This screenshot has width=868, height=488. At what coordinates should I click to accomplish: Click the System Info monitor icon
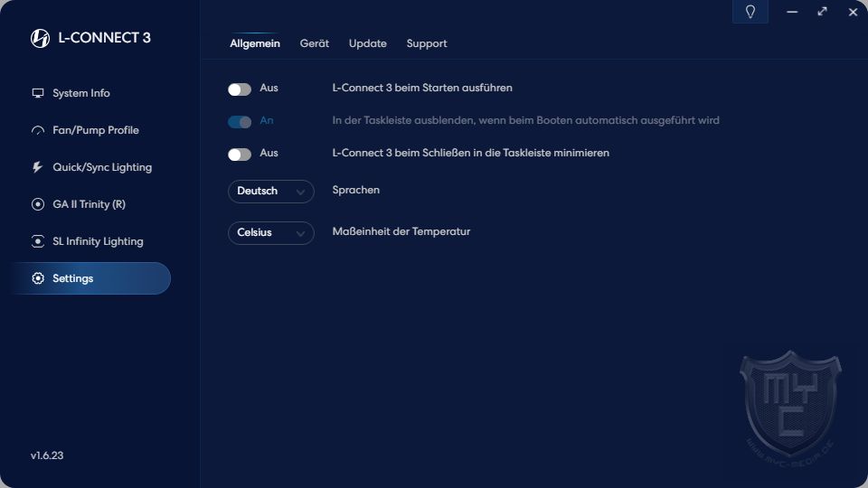(38, 93)
